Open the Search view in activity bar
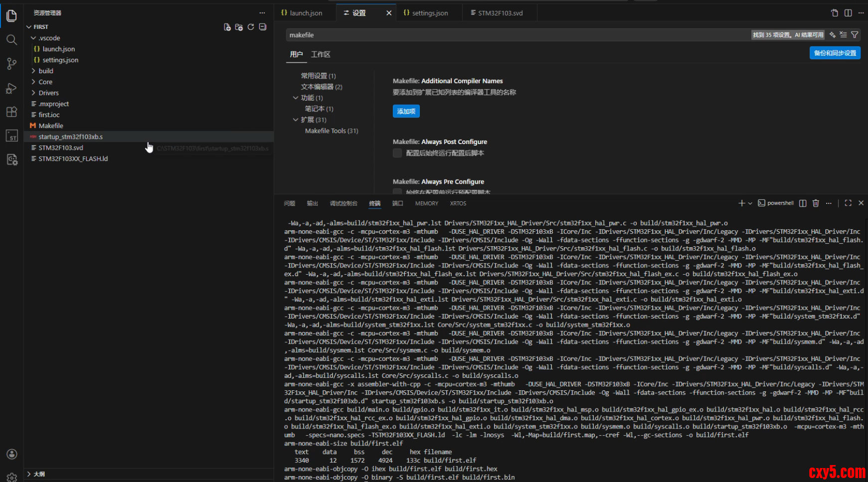Screen dimensions: 868x482 tap(11, 40)
